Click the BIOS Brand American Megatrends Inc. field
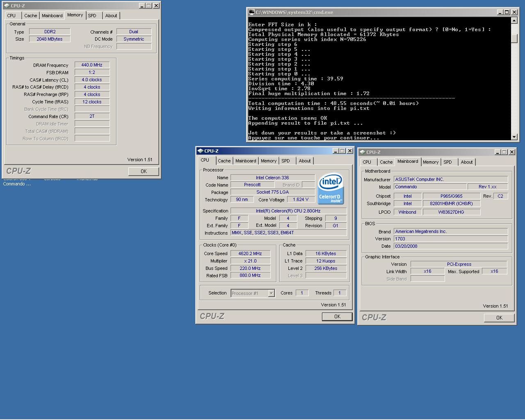The image size is (525, 420). [451, 231]
